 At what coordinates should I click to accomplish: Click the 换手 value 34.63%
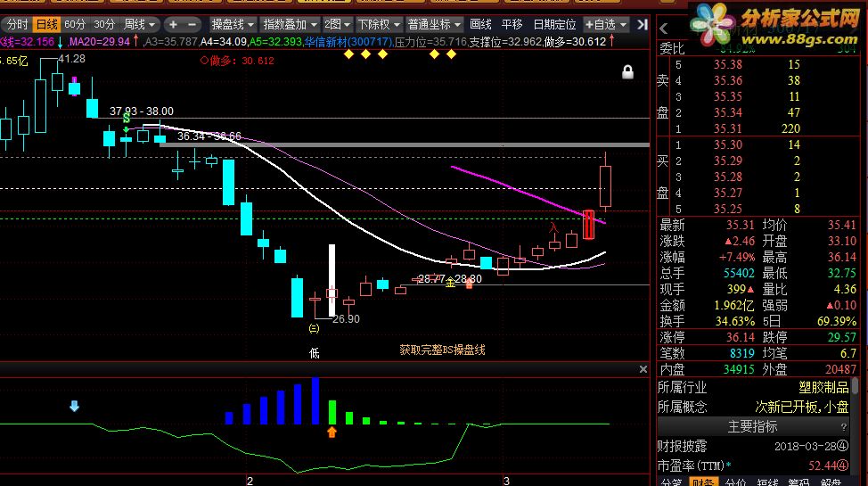coord(736,321)
